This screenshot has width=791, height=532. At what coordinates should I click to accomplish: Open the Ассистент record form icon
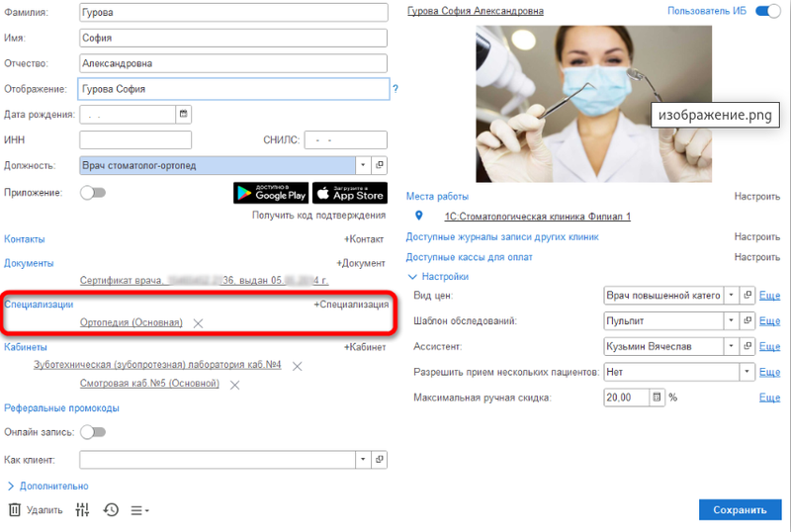pyautogui.click(x=747, y=346)
